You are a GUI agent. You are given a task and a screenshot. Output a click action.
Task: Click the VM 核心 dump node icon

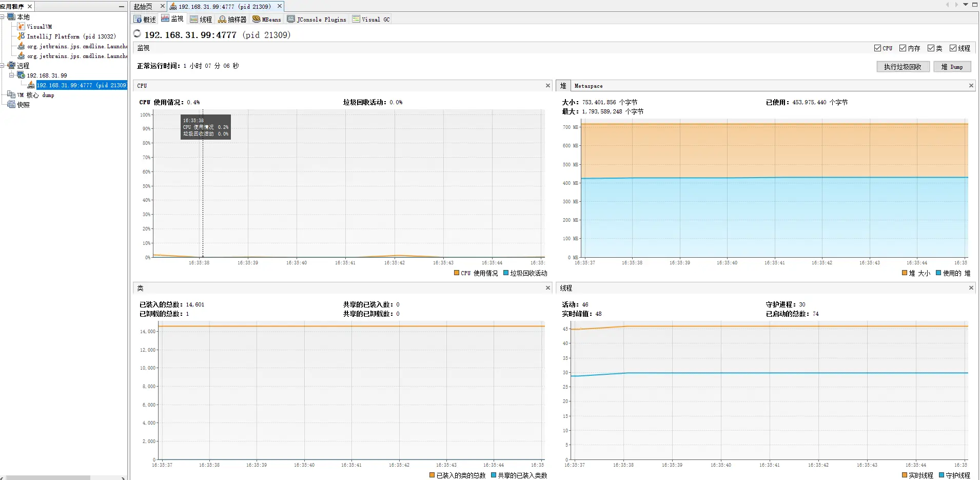click(11, 95)
